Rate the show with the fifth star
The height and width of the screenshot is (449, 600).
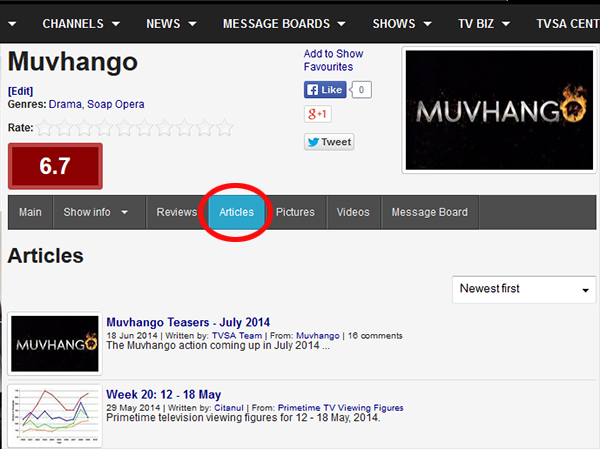[x=125, y=128]
